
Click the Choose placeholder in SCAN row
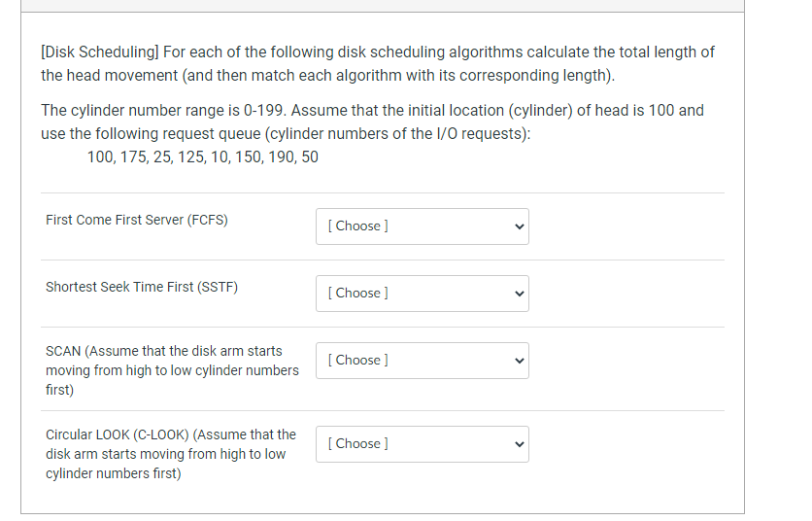357,360
